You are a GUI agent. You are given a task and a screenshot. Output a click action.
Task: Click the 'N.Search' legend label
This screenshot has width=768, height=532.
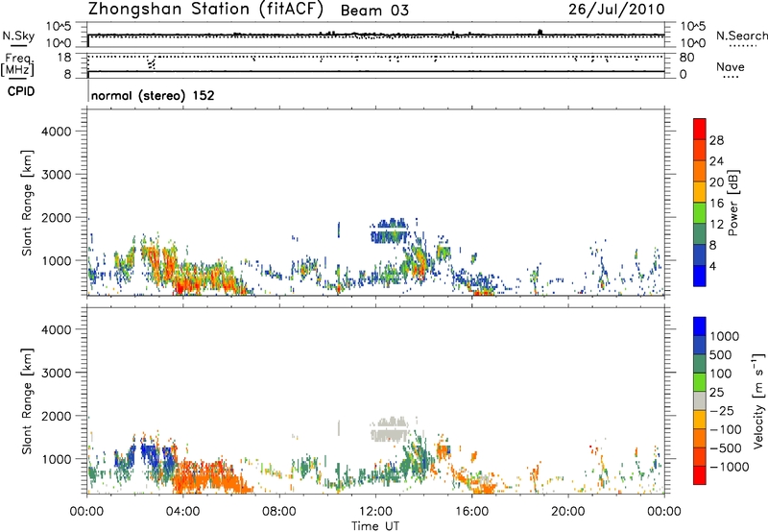click(742, 36)
